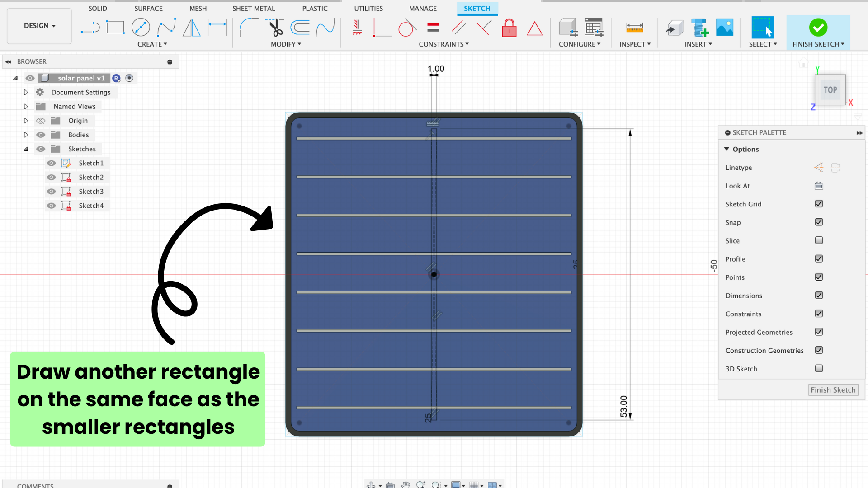868x488 pixels.
Task: Select the Fillet tool
Action: (x=249, y=28)
